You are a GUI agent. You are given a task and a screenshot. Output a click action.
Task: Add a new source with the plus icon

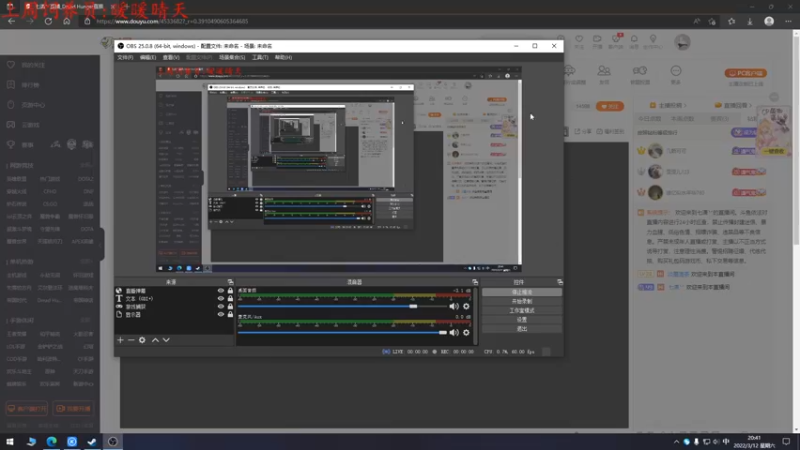pyautogui.click(x=120, y=340)
